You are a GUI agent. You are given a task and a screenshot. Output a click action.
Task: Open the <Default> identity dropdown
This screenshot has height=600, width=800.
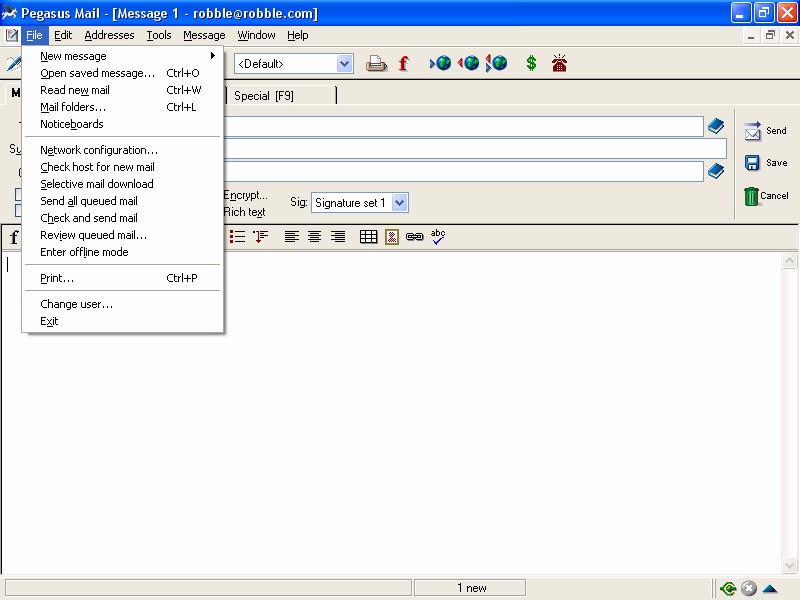click(x=345, y=64)
